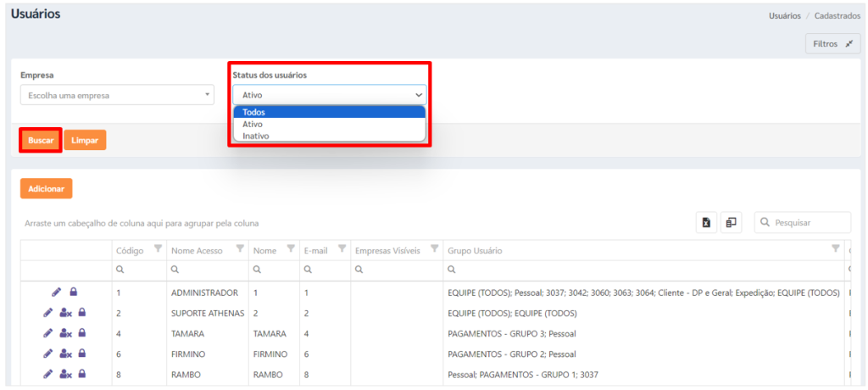Click the remove-user icon for TAMARA row
868x390 pixels.
click(x=66, y=333)
